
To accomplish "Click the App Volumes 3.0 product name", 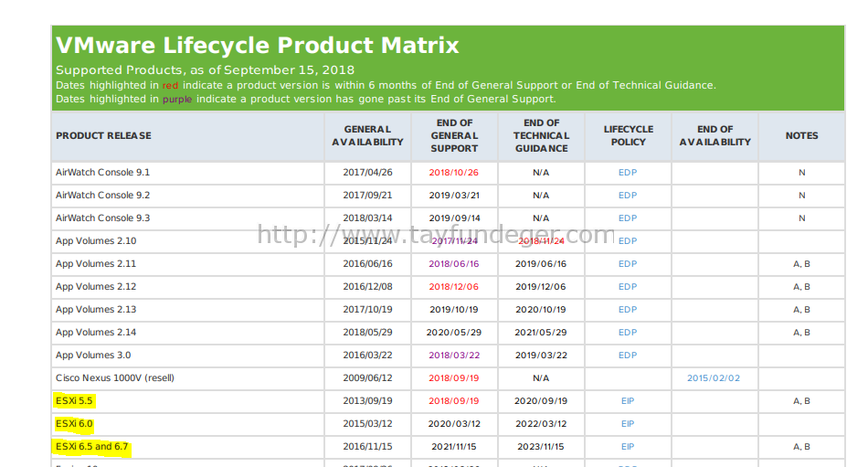I will tap(93, 356).
